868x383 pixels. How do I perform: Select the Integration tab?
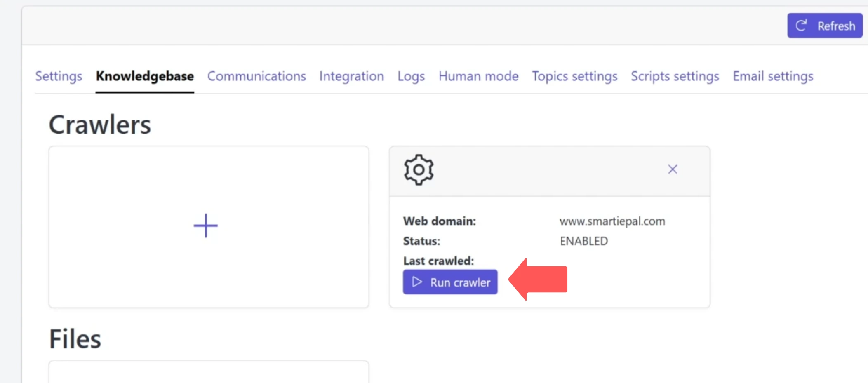351,76
